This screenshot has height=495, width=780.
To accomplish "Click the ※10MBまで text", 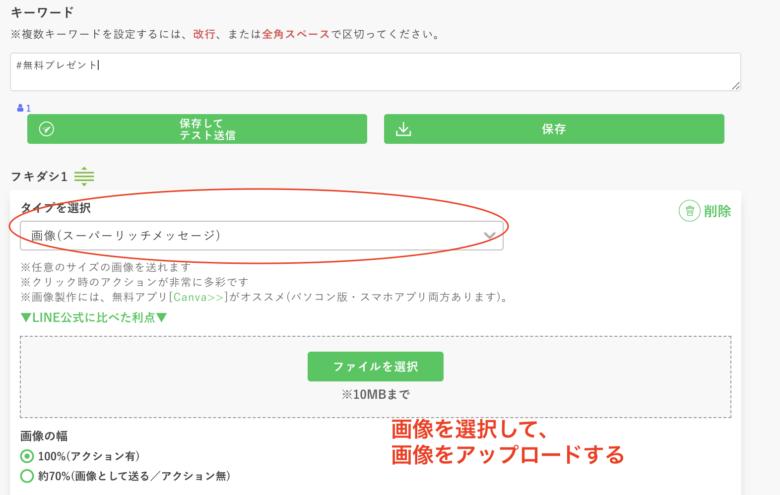I will [x=376, y=395].
